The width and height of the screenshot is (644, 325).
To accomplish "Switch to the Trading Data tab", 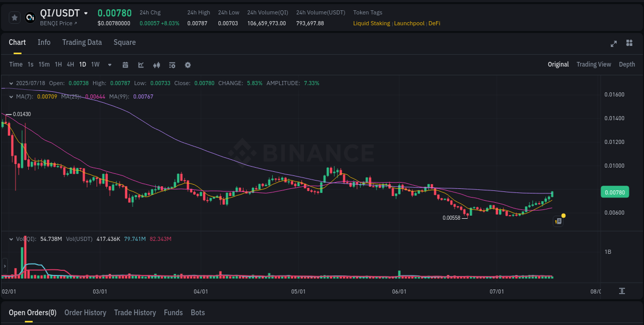I will pyautogui.click(x=82, y=42).
